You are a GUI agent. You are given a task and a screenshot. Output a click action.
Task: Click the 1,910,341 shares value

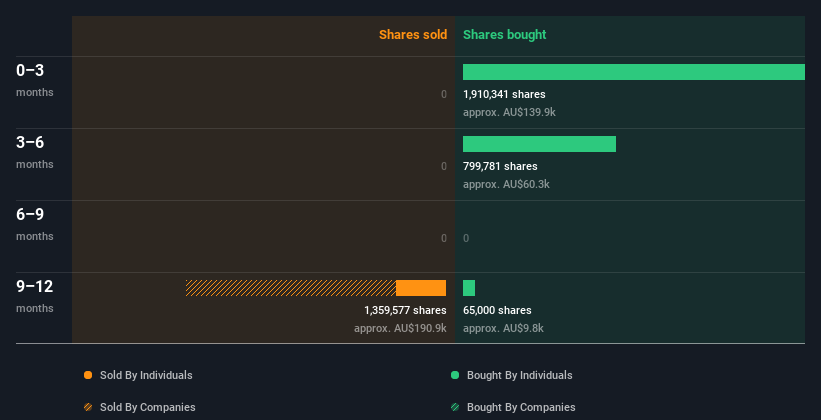pos(504,94)
